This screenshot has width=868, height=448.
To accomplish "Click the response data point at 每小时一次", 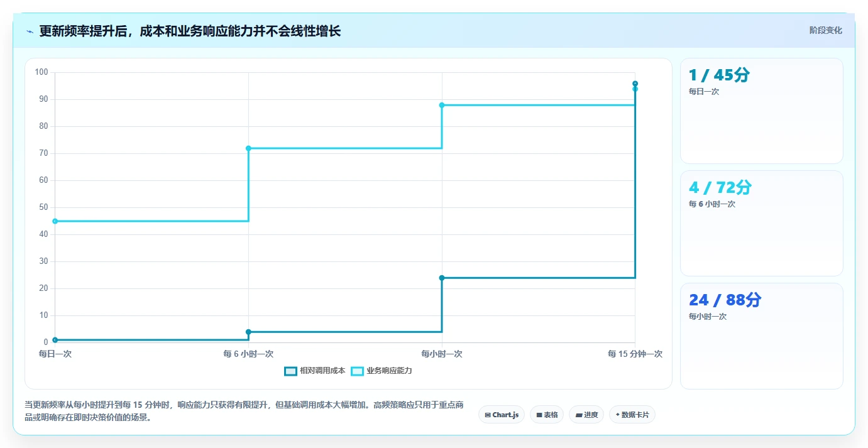I will click(442, 105).
